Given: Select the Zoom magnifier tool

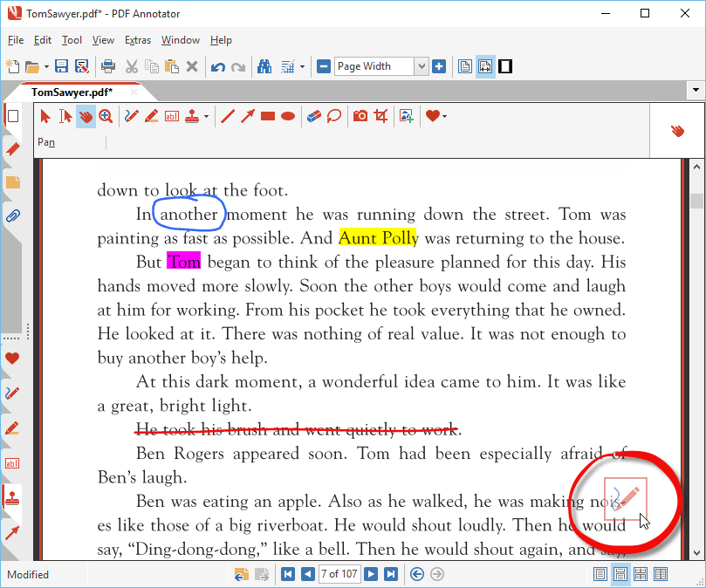Looking at the screenshot, I should click(106, 117).
